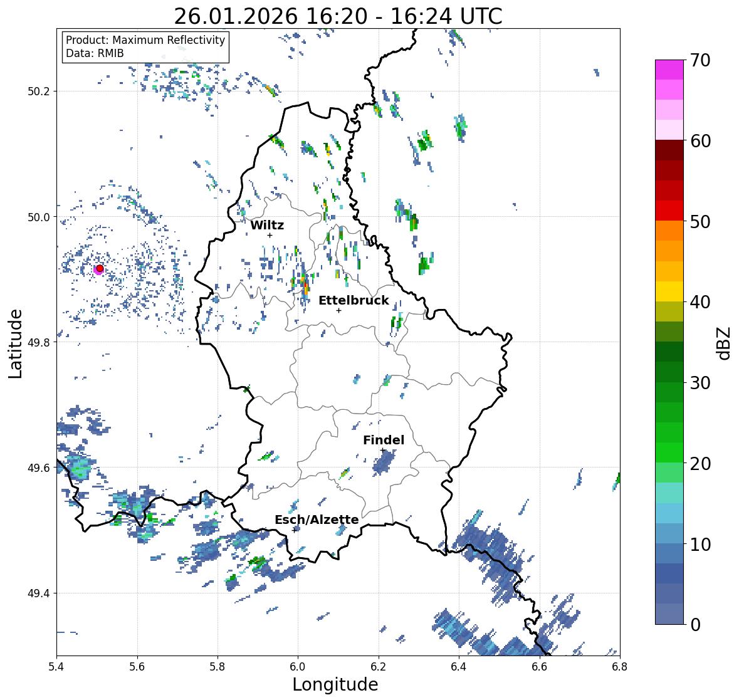Click the 6.2 longitude tick label
This screenshot has width=739, height=700.
[x=379, y=667]
